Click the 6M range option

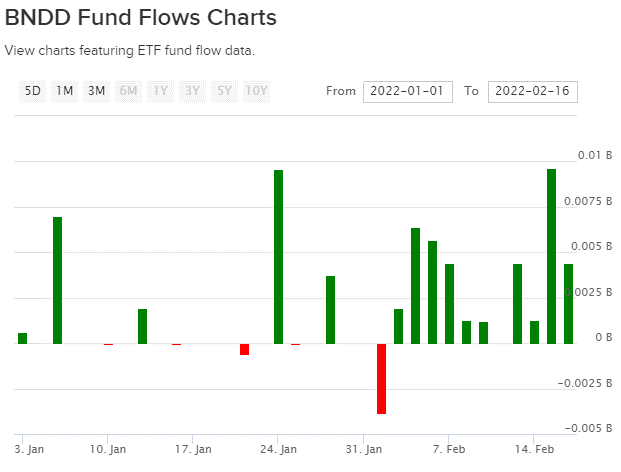[129, 91]
